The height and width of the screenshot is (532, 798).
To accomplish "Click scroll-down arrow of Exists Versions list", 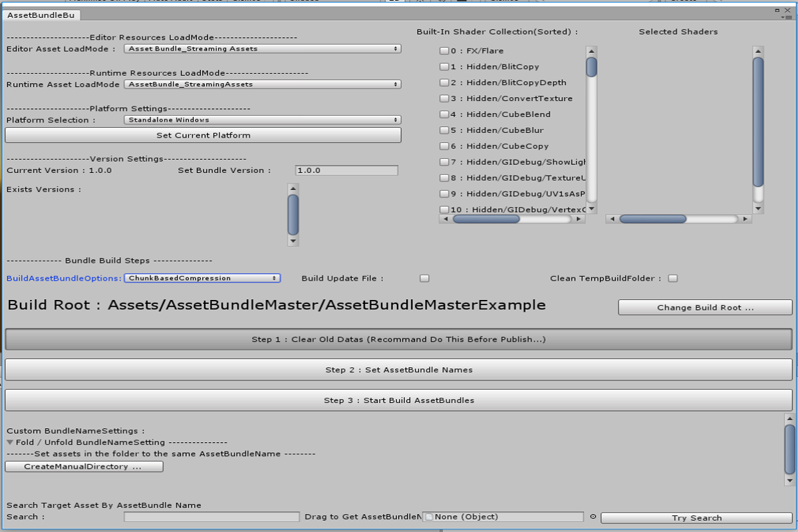I will click(293, 241).
